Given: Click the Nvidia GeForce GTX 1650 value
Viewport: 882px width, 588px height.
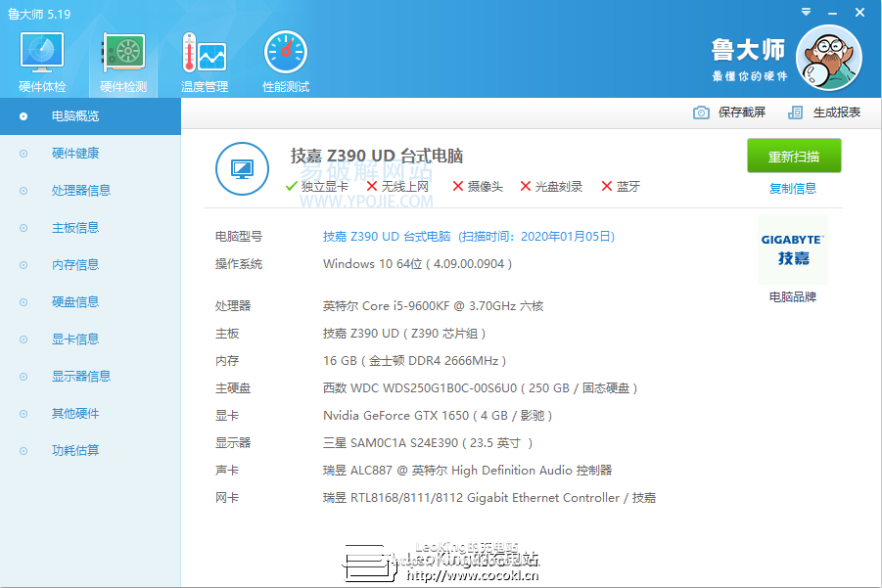Looking at the screenshot, I should point(438,416).
